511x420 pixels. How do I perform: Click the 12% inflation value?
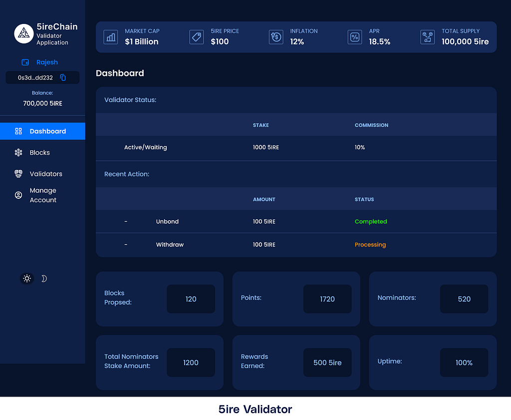[x=297, y=42]
